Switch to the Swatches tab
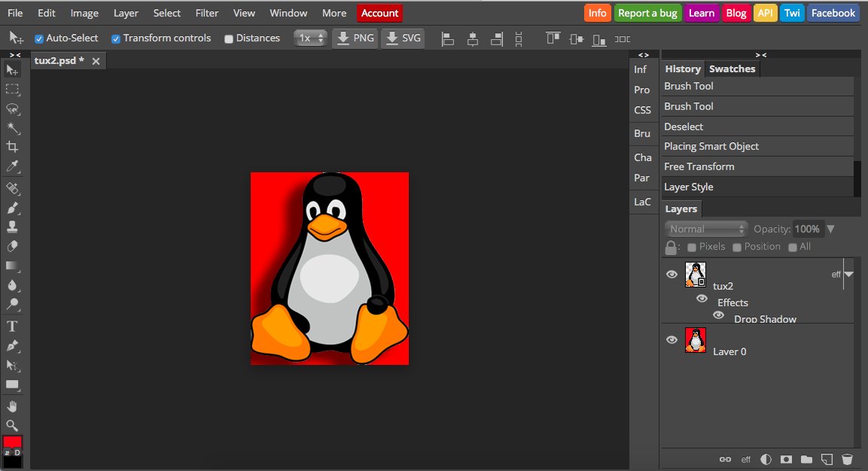Viewport: 868px width, 471px height. [732, 68]
